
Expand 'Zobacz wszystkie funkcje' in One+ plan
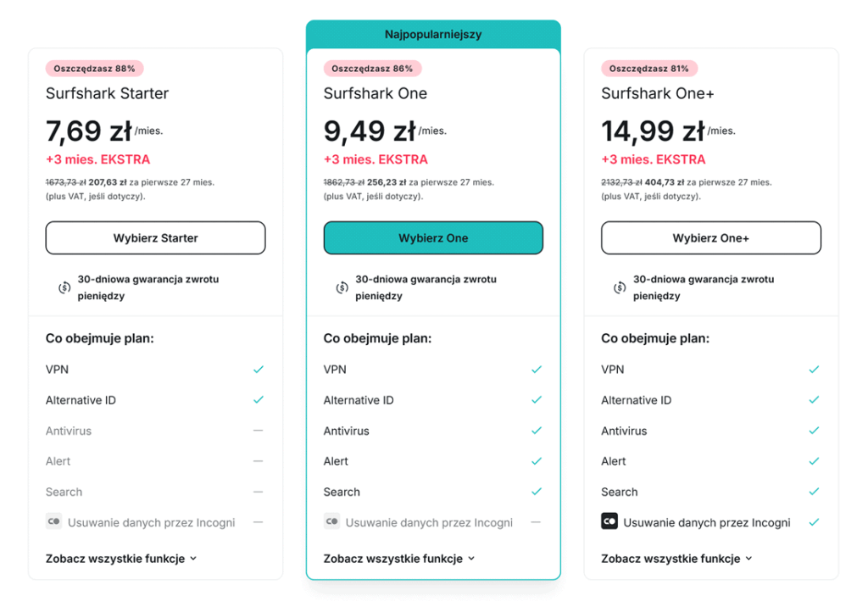point(677,559)
